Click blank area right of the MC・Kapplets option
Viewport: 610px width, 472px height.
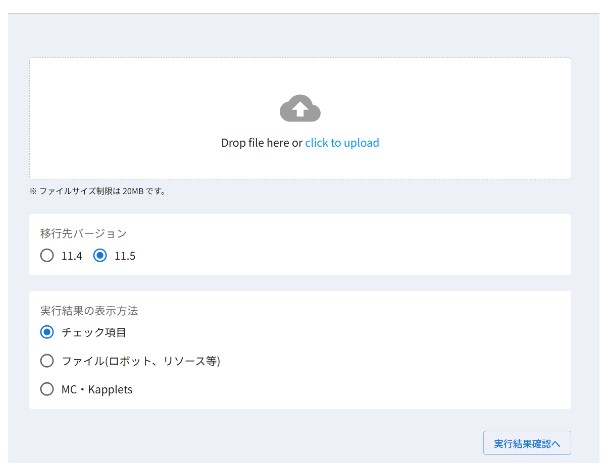(x=350, y=389)
